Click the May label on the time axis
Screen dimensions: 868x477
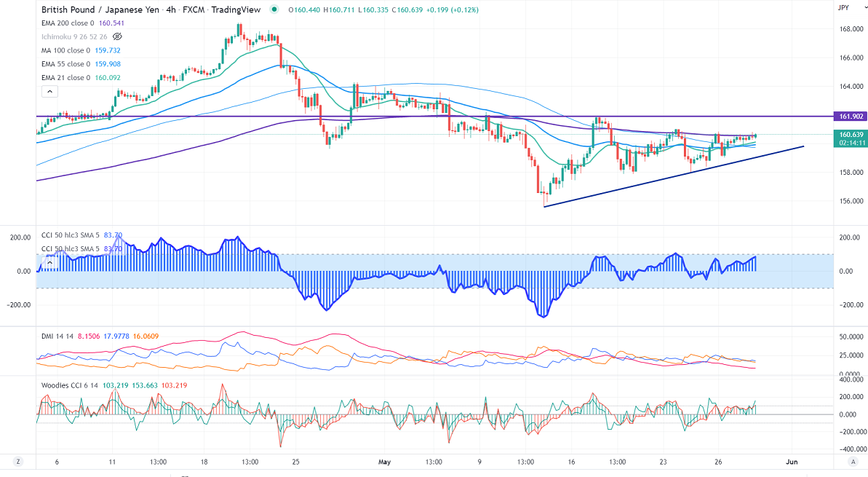tap(384, 462)
